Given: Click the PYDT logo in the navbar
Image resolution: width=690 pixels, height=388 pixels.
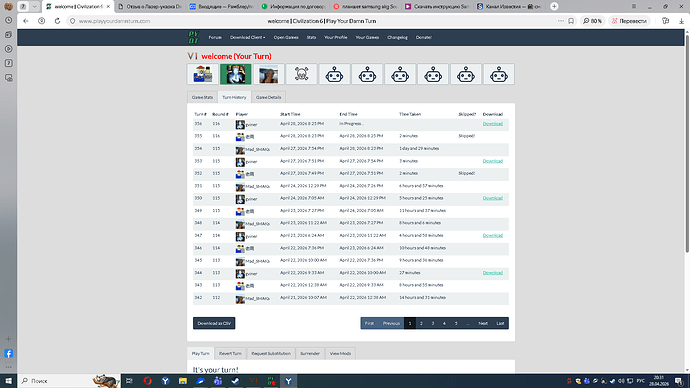Looking at the screenshot, I should 193,37.
